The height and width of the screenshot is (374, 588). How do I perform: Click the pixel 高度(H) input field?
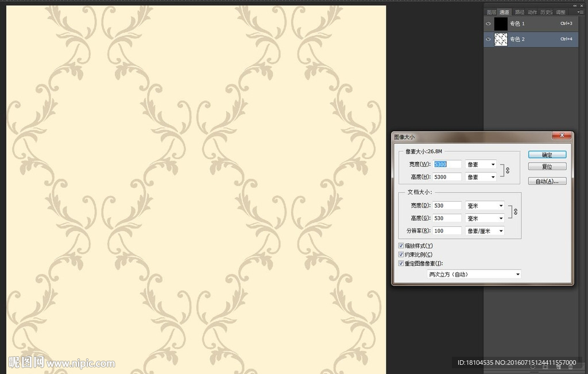tap(447, 177)
